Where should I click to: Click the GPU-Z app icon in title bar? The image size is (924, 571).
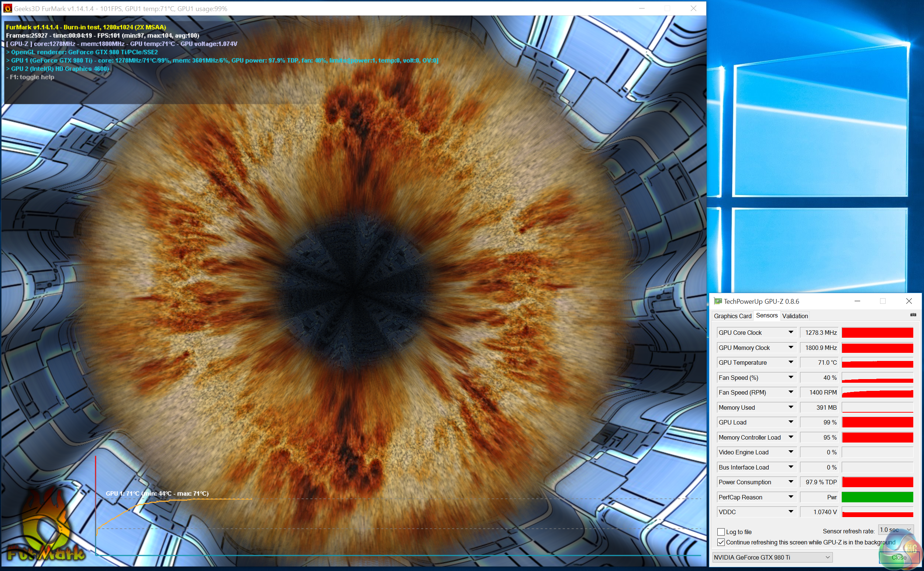click(717, 301)
